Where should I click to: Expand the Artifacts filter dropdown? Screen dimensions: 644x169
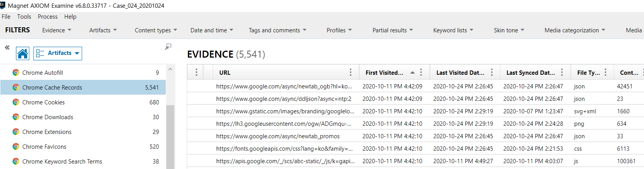(103, 30)
